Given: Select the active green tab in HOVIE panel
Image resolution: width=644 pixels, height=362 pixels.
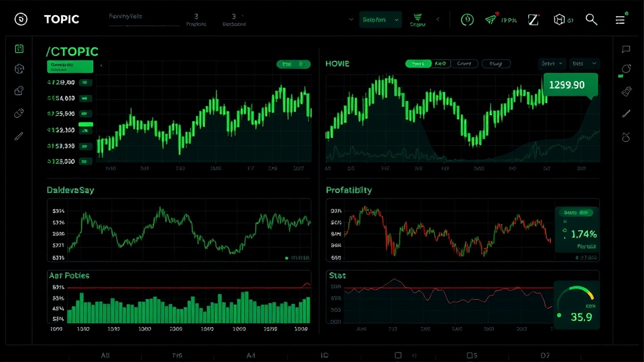Looking at the screenshot, I should click(x=418, y=63).
